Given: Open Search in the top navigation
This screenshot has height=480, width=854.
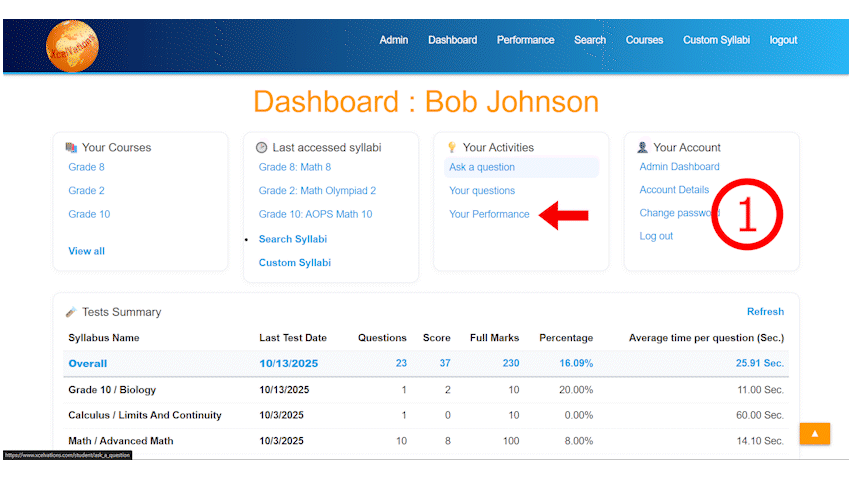Looking at the screenshot, I should pyautogui.click(x=590, y=40).
